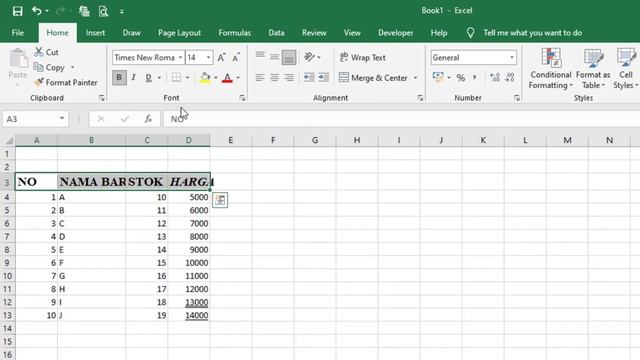
Task: Increase font size with larger A icon
Action: (221, 58)
